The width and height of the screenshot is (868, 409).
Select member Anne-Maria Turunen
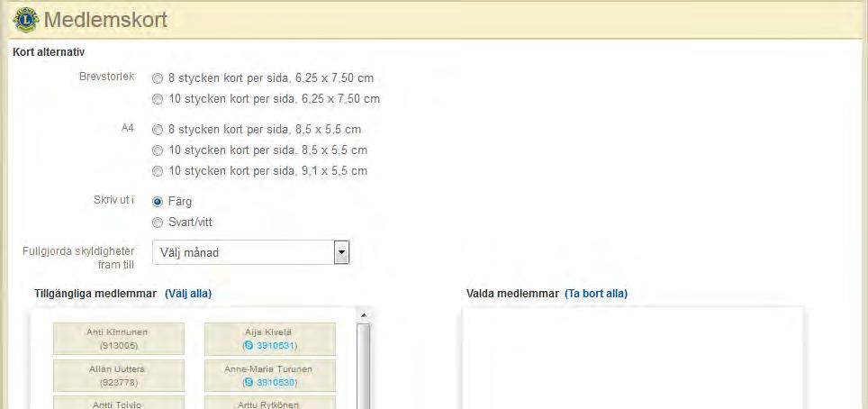point(269,376)
